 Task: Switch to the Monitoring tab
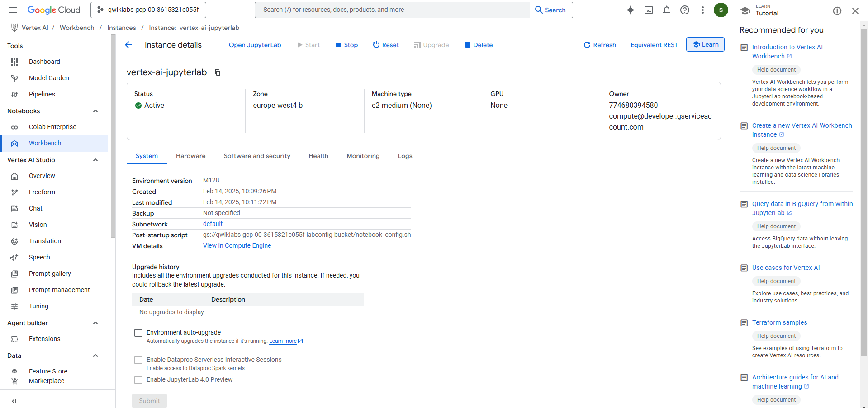point(363,156)
